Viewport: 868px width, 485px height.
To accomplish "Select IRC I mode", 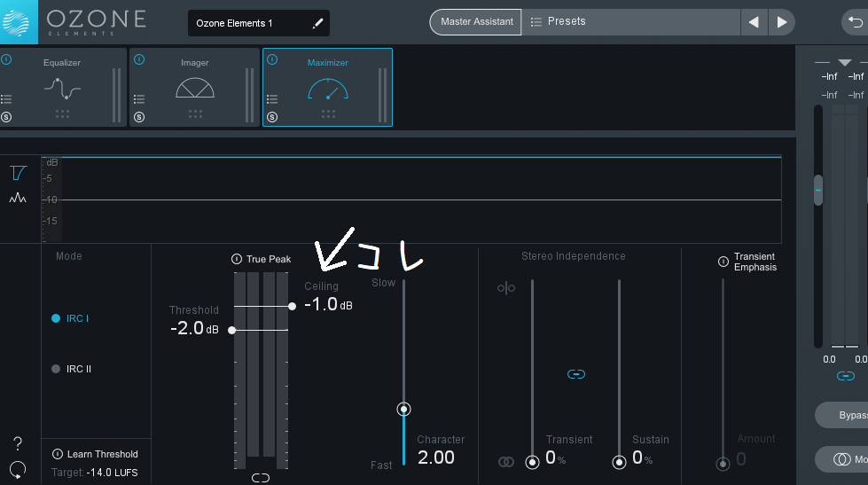I will [70, 318].
